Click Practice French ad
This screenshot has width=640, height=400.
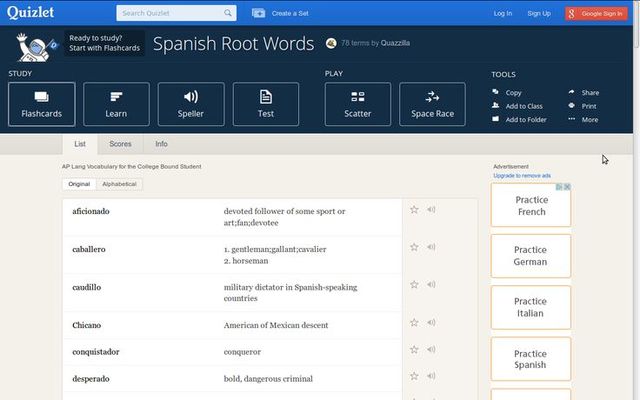tap(531, 205)
